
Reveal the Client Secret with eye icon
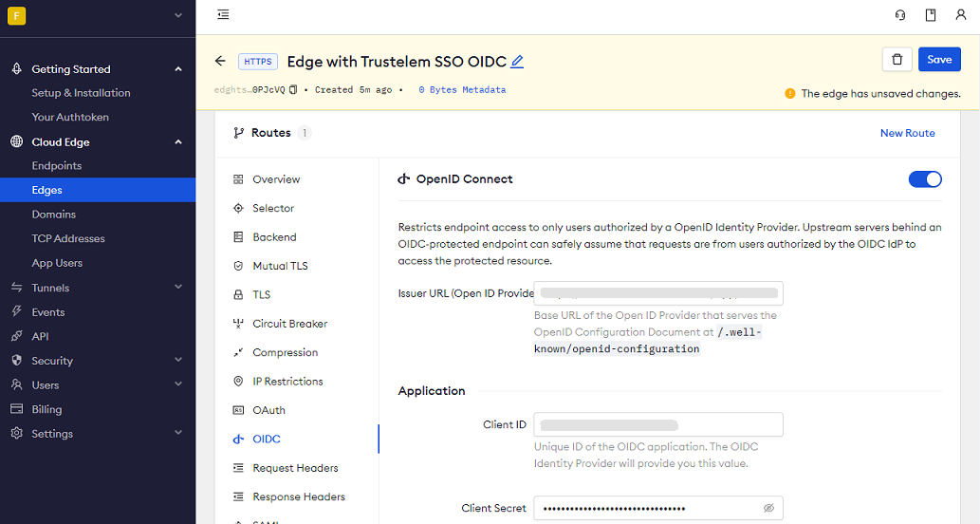(x=768, y=508)
